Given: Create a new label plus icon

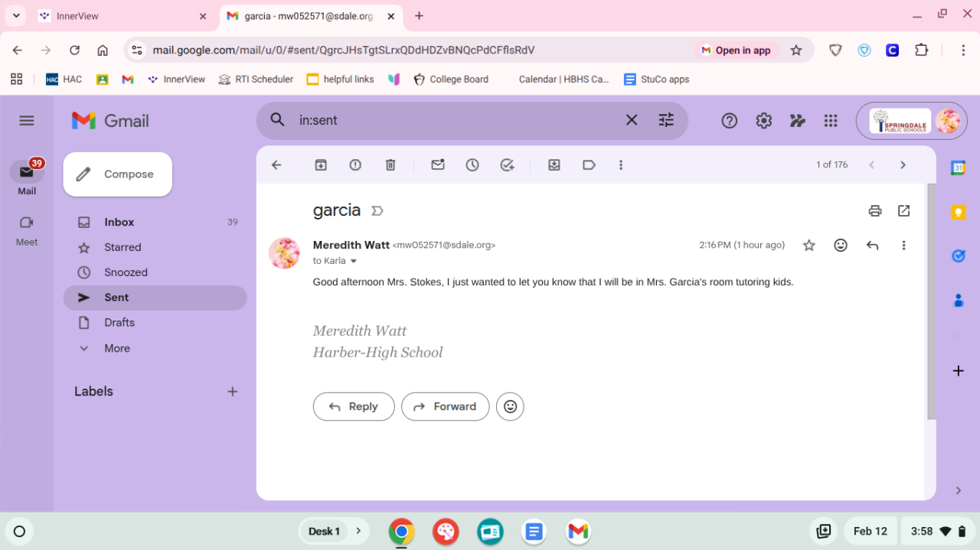Looking at the screenshot, I should pos(233,392).
